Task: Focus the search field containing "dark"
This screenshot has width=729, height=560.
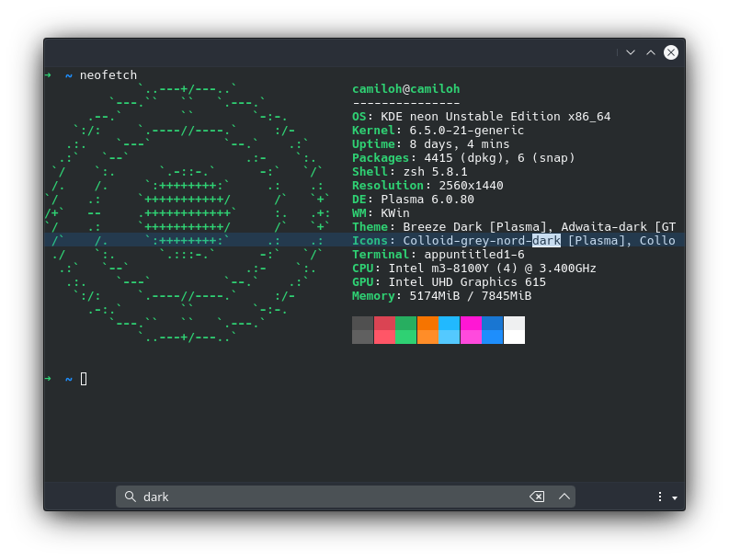Action: tap(331, 497)
